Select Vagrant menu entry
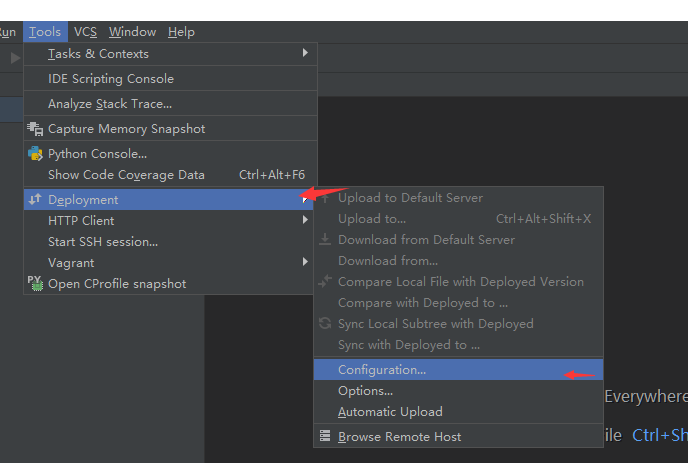The width and height of the screenshot is (688, 463). coord(169,263)
